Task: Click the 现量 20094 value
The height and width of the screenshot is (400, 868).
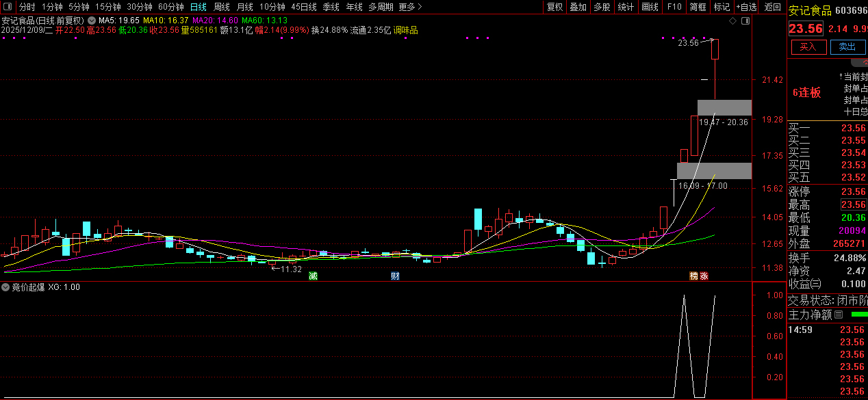Action: 851,230
